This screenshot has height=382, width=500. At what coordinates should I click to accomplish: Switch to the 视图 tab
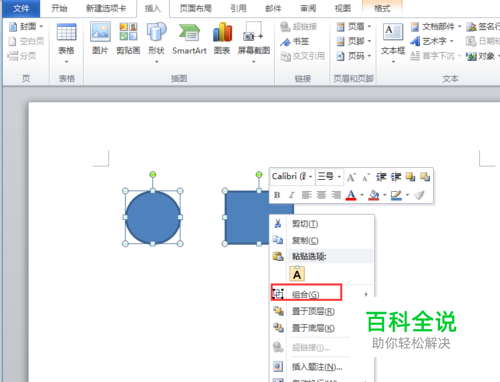pos(343,8)
